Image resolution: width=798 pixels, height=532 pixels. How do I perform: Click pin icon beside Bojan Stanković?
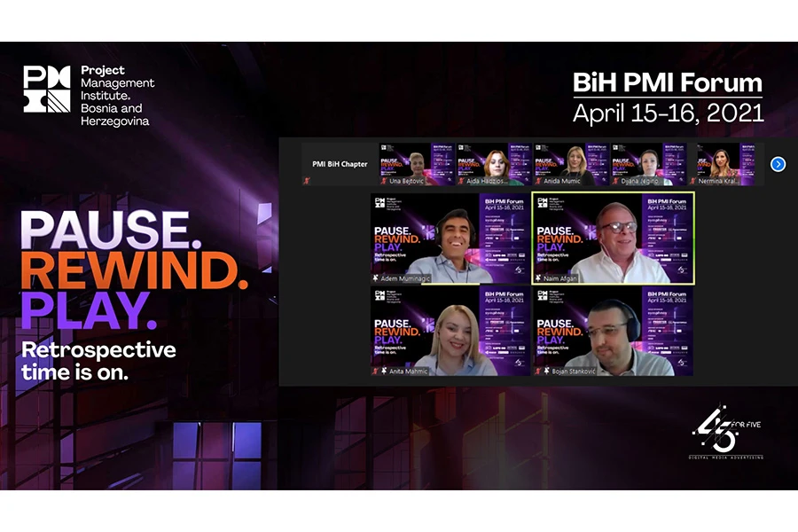(546, 372)
